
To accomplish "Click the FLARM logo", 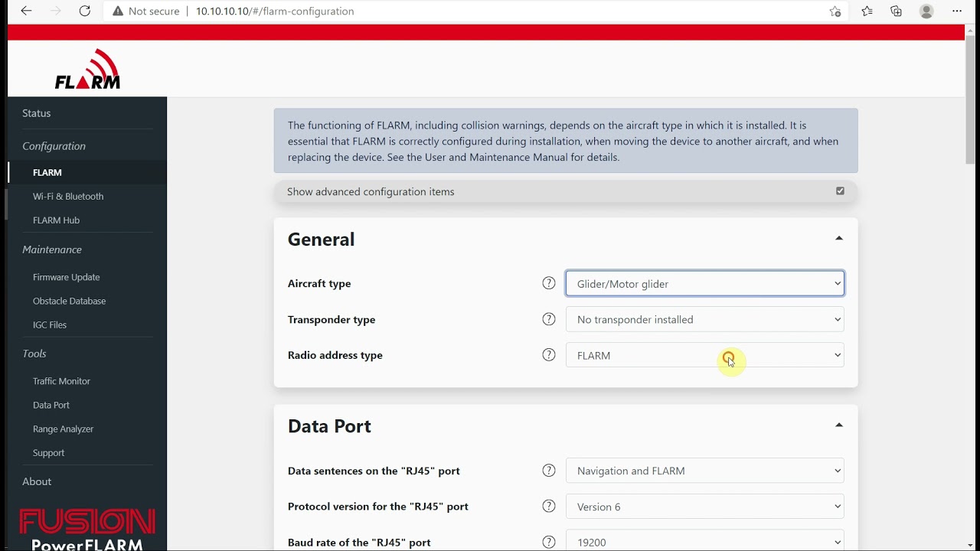I will click(87, 69).
